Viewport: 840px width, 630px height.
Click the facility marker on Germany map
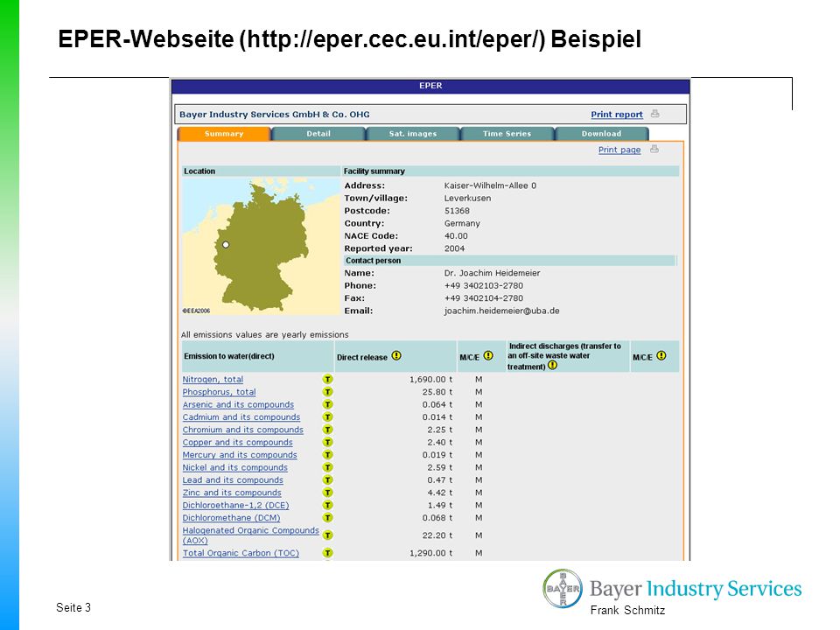coord(226,244)
